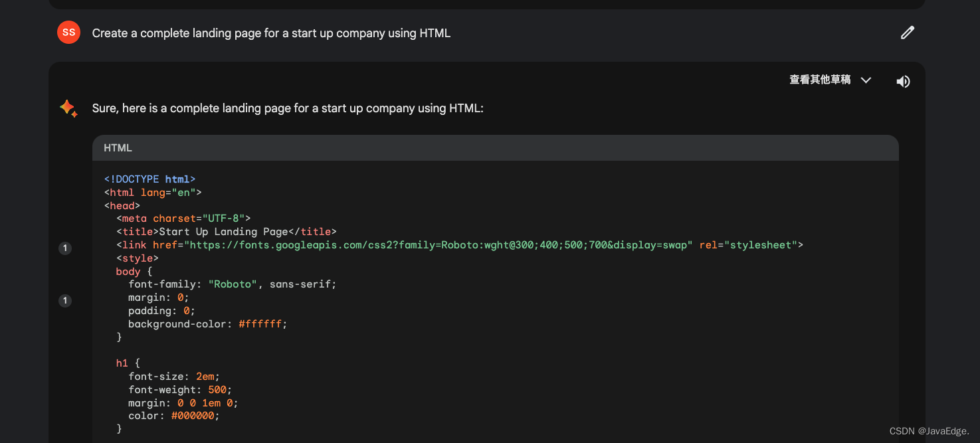980x443 pixels.
Task: Click the "Sure, here is a complete" response sentence
Action: (x=288, y=108)
